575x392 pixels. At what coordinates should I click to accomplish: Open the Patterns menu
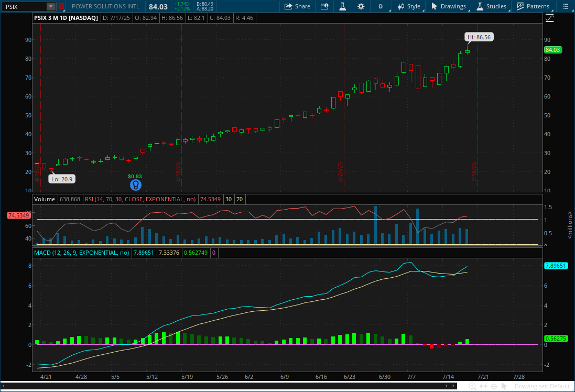(x=533, y=6)
